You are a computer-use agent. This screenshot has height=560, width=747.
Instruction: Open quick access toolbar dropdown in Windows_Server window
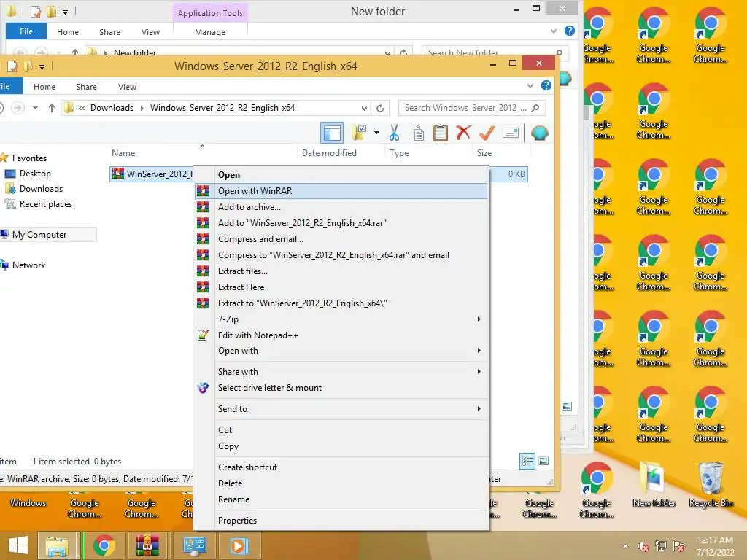[42, 67]
